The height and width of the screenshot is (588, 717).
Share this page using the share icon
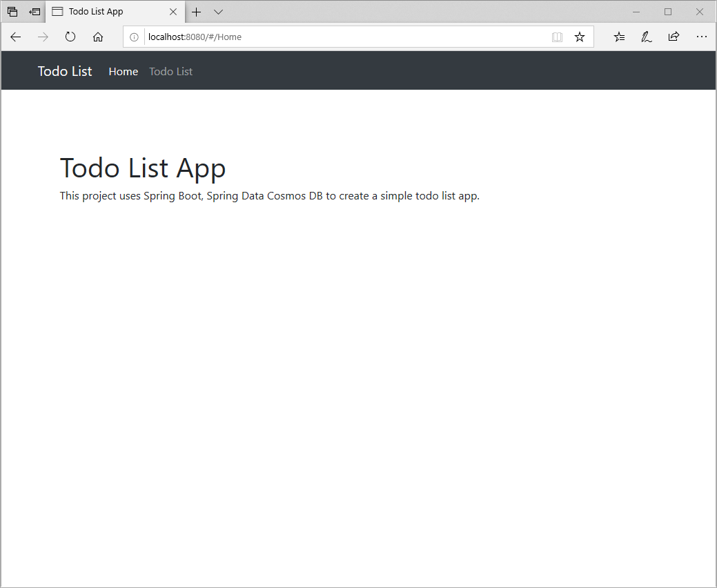point(674,37)
